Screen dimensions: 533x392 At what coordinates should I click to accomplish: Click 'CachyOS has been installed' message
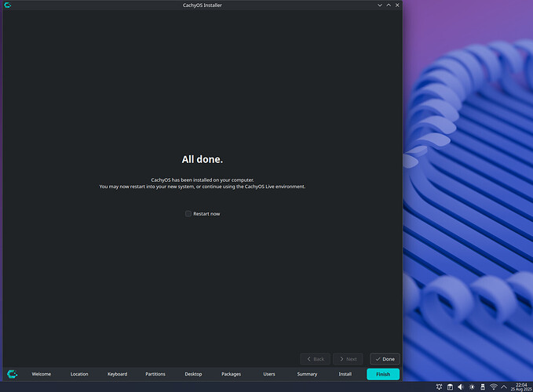pyautogui.click(x=203, y=180)
